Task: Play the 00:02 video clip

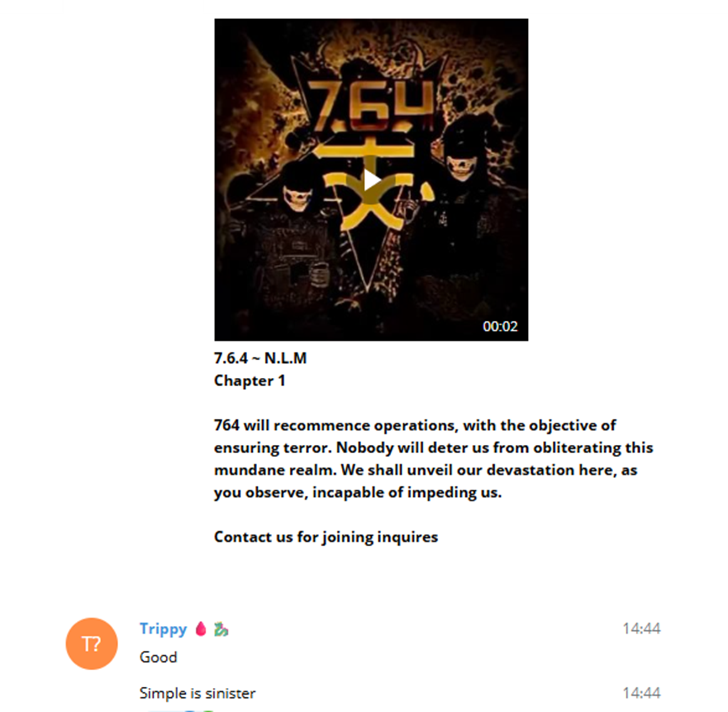Action: click(x=371, y=180)
